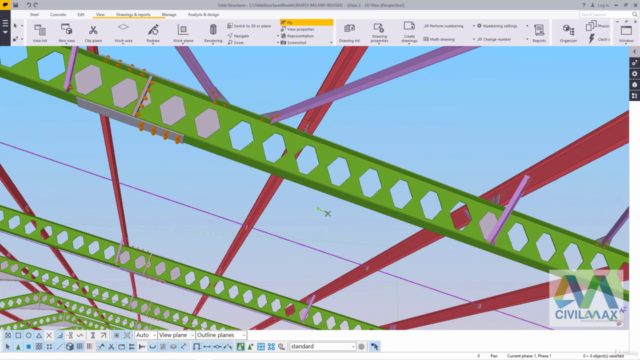Image resolution: width=640 pixels, height=360 pixels.
Task: Open the Organizer
Action: coord(568,33)
